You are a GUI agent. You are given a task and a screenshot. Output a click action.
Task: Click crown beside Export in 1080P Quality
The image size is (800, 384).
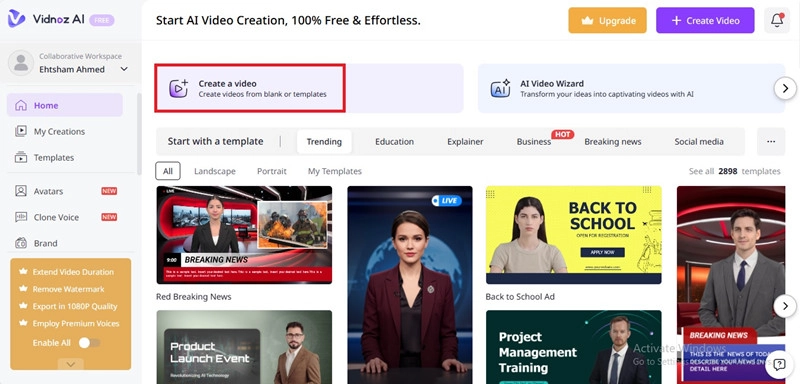pos(22,306)
